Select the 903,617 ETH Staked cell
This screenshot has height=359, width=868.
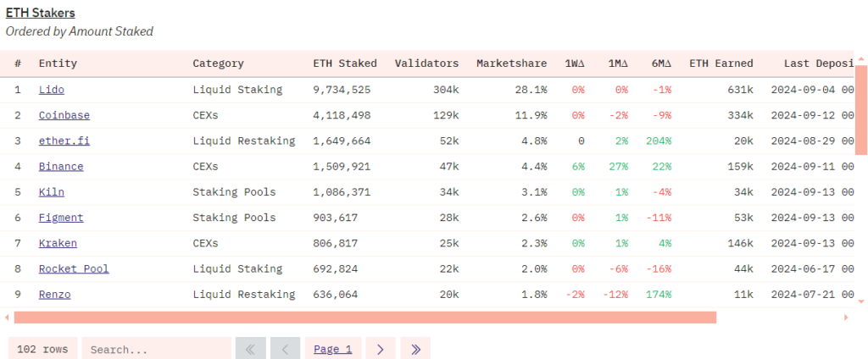[336, 218]
